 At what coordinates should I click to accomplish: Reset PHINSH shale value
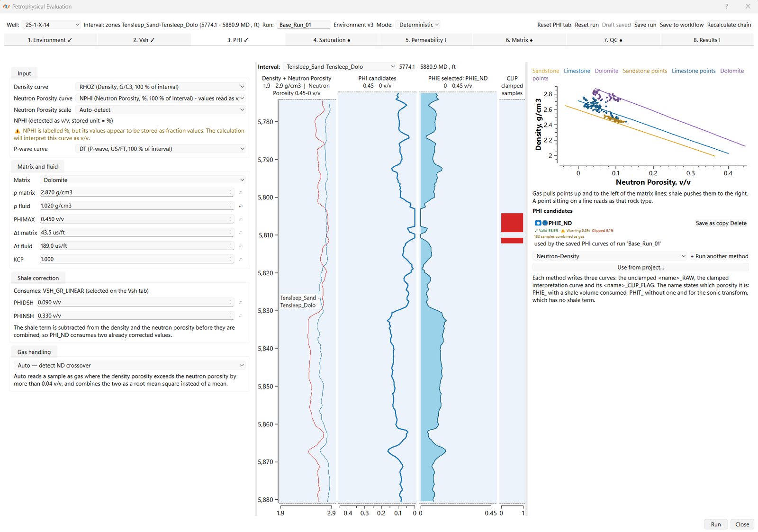click(241, 316)
